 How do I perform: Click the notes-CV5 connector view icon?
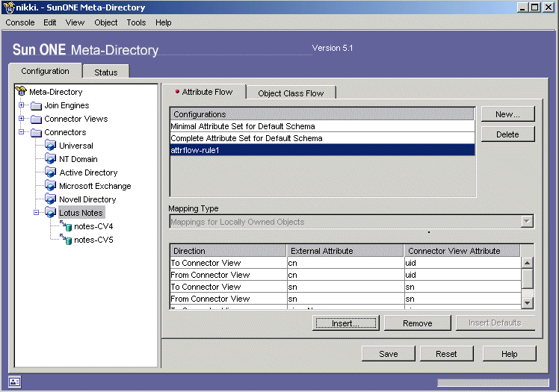coord(66,239)
